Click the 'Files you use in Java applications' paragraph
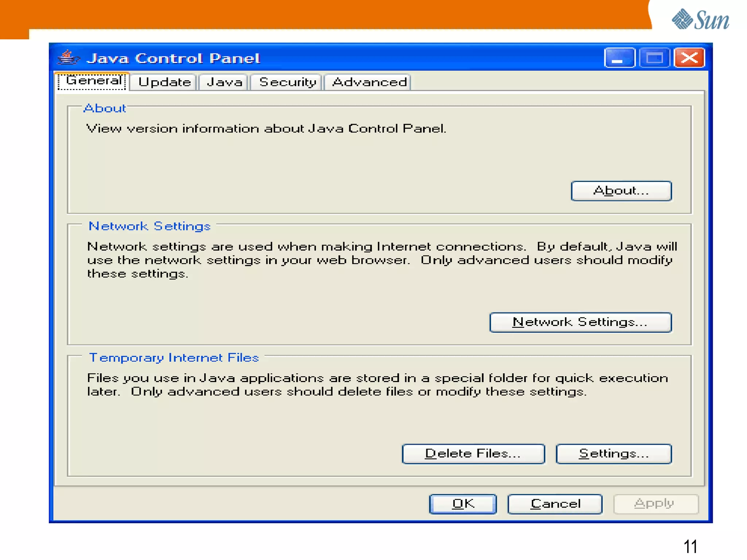The height and width of the screenshot is (560, 747). tap(378, 385)
